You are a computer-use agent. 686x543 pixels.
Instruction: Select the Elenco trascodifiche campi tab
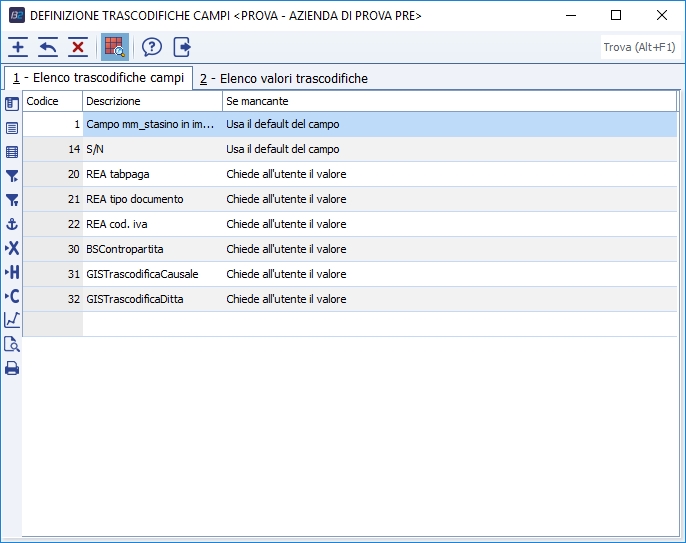98,78
